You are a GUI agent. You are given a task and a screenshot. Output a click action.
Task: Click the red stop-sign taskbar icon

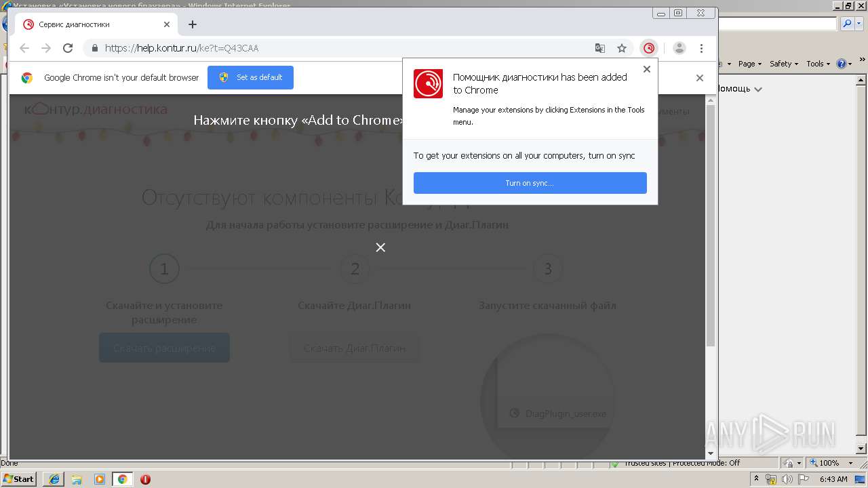click(145, 479)
